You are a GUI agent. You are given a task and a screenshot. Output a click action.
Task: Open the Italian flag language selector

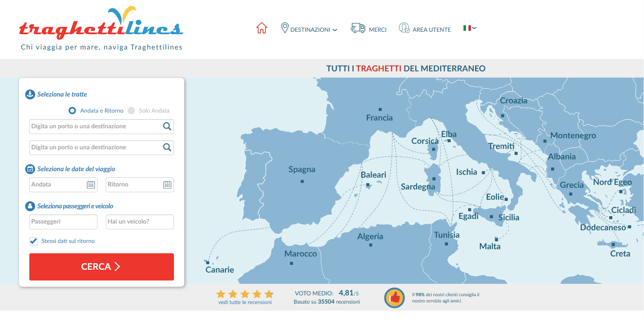click(x=470, y=28)
